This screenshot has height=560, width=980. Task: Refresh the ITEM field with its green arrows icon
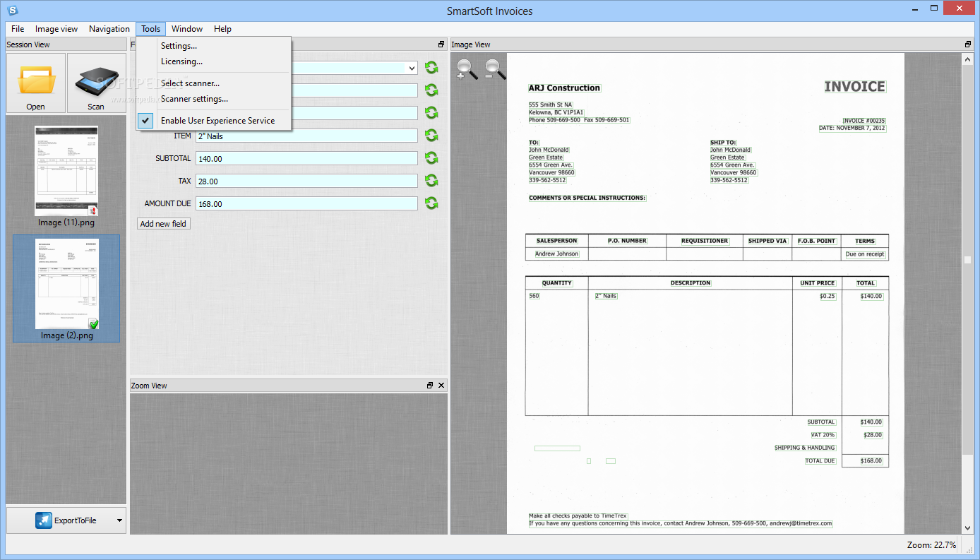431,136
